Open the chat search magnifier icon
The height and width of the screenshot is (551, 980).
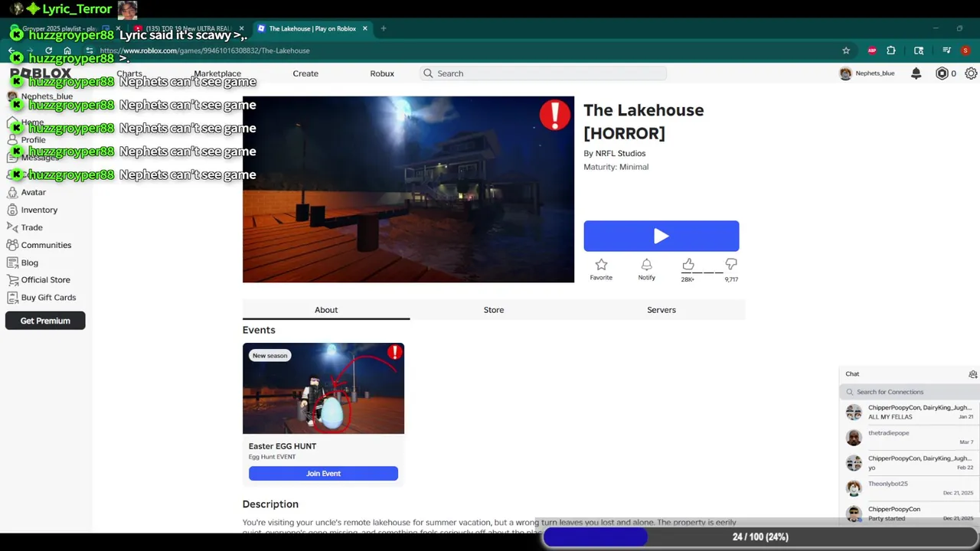pos(850,392)
